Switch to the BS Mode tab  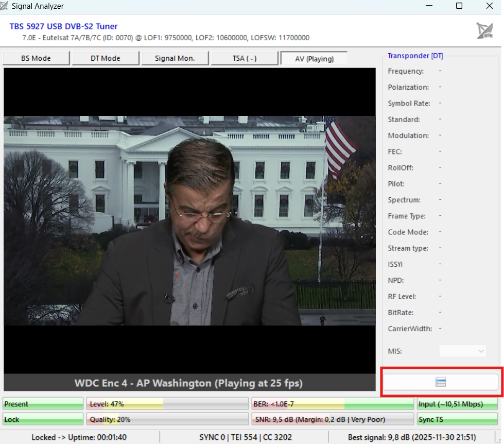click(x=36, y=58)
